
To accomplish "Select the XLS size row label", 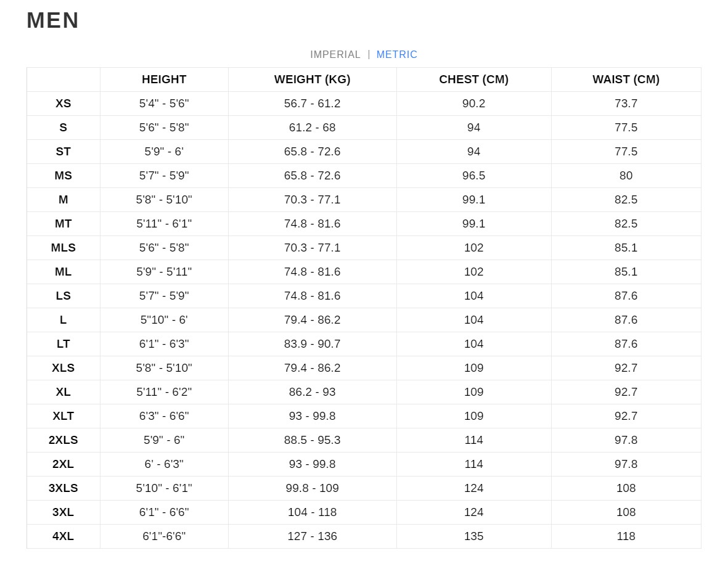I will click(x=63, y=368).
